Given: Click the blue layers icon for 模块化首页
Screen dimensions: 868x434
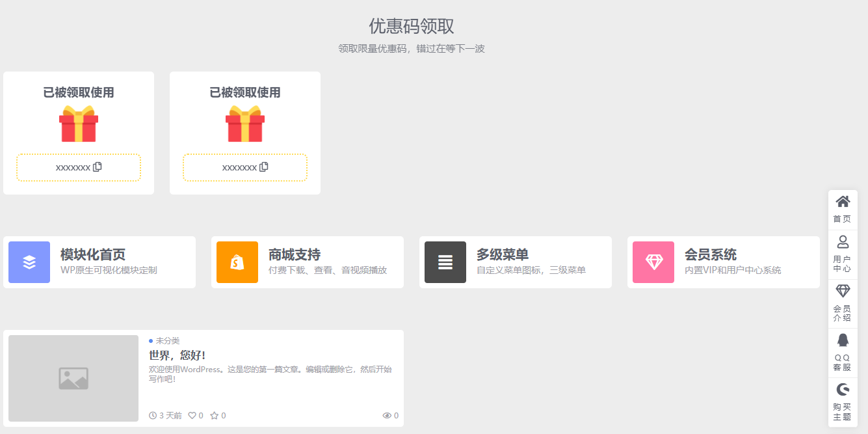Looking at the screenshot, I should (x=29, y=262).
